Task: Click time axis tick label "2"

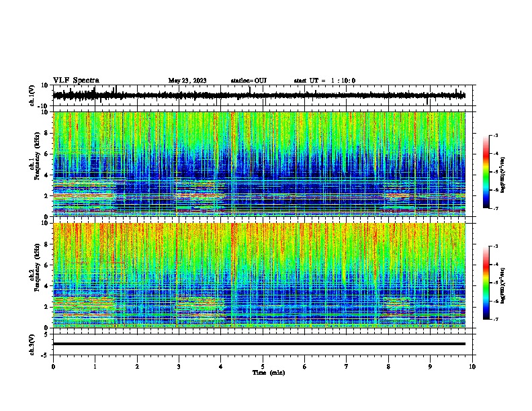Action: pos(137,367)
